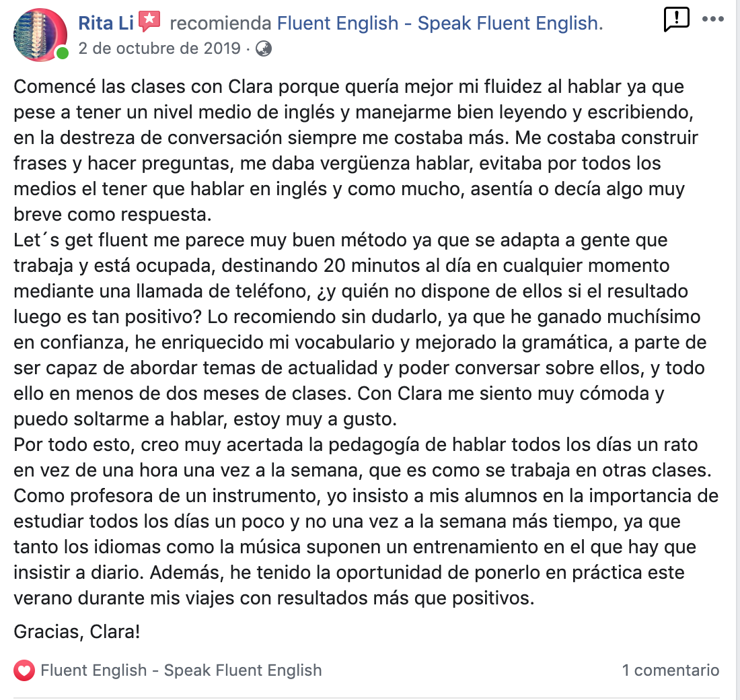Viewport: 740px width, 700px height.
Task: Click the green online status dot
Action: point(63,53)
